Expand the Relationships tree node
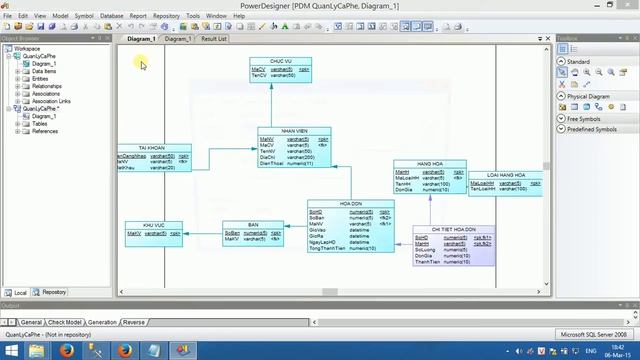This screenshot has width=640, height=360. (x=18, y=86)
